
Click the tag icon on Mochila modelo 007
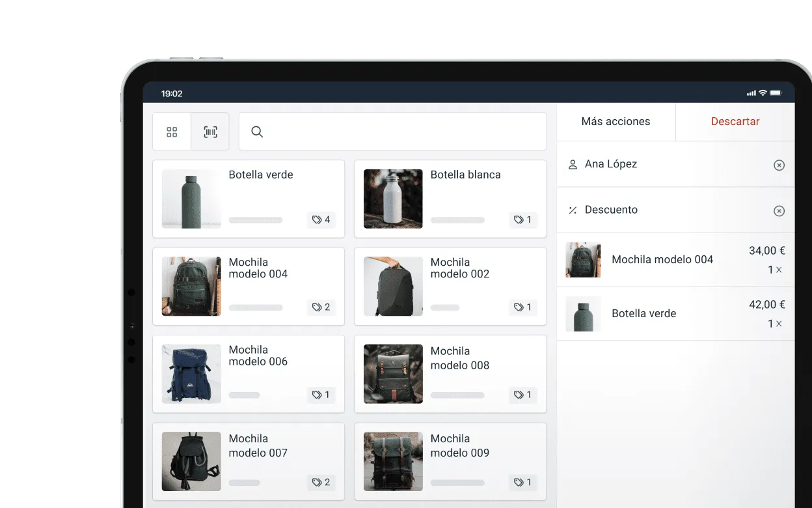click(321, 483)
